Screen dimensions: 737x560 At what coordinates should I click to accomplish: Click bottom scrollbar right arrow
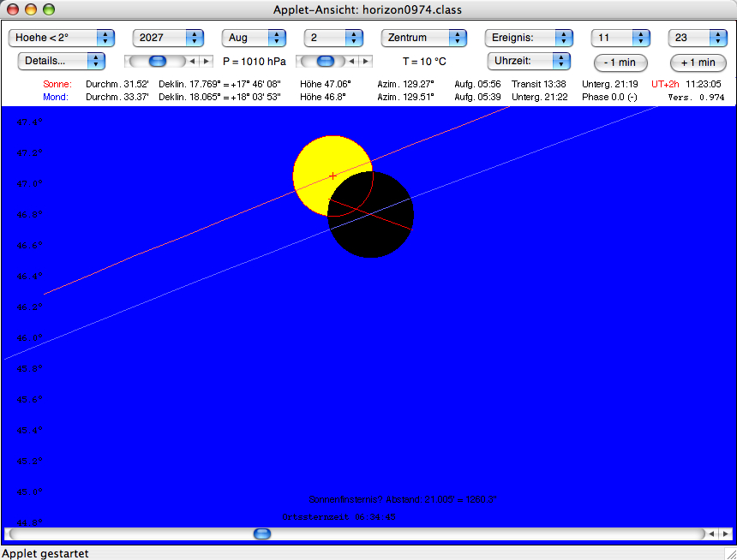[726, 533]
